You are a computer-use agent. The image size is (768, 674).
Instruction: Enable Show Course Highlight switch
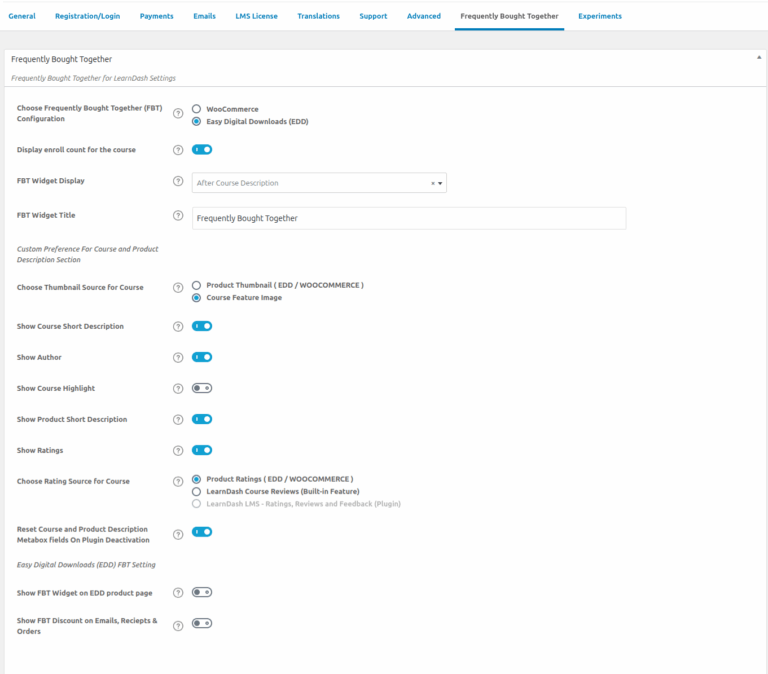202,388
